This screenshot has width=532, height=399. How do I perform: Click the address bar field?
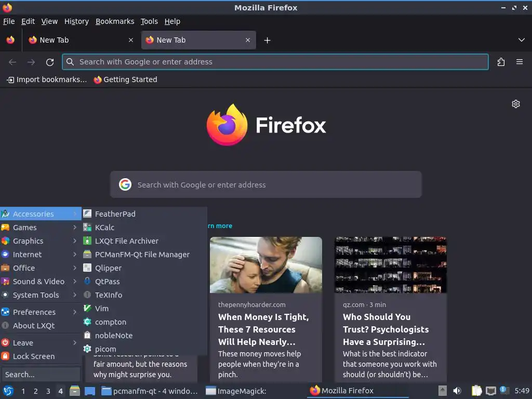(x=275, y=62)
